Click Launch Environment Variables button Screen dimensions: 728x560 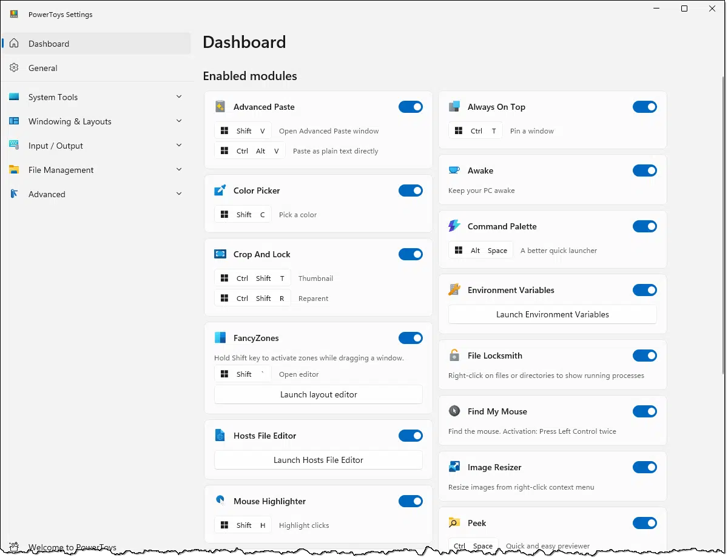pos(553,314)
